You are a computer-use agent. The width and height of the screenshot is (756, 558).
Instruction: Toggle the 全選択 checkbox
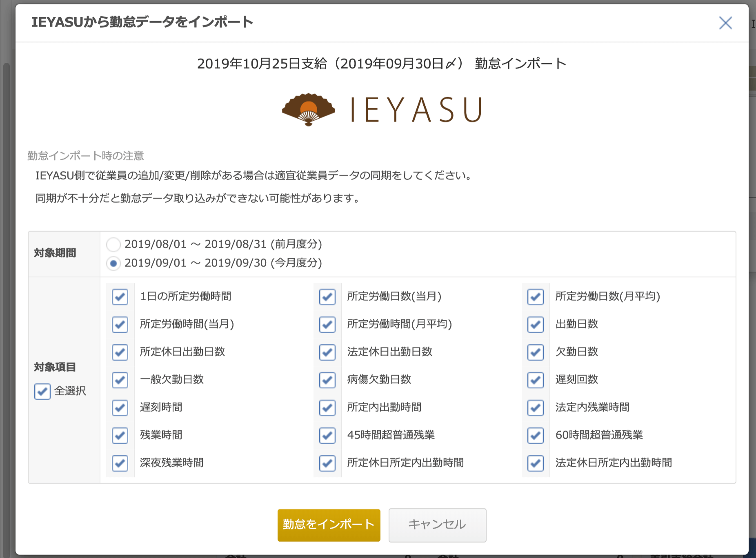[x=42, y=391]
